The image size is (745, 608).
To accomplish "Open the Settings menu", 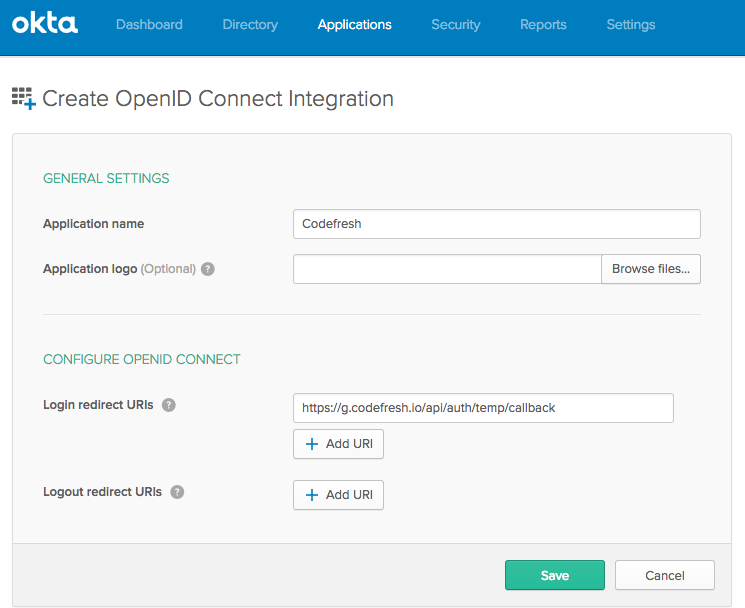I will (630, 25).
